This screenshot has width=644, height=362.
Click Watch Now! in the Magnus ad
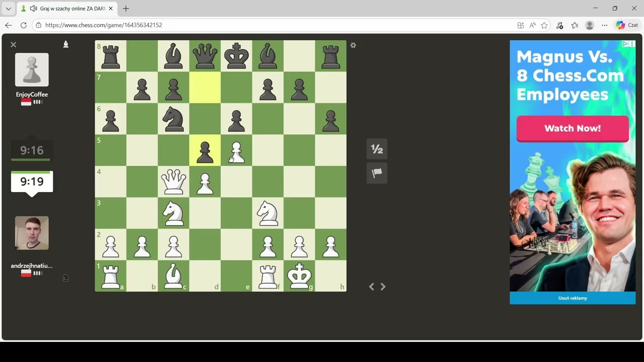(573, 128)
